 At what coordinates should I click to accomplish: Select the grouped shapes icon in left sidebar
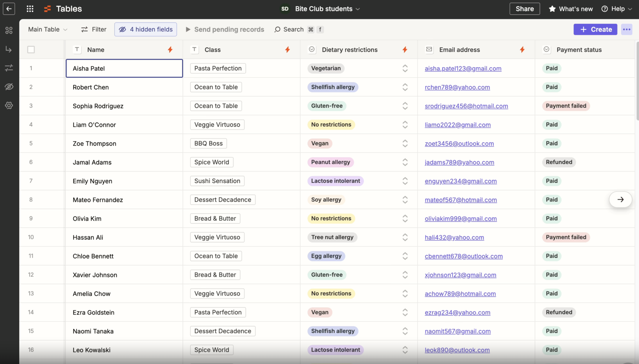9,30
